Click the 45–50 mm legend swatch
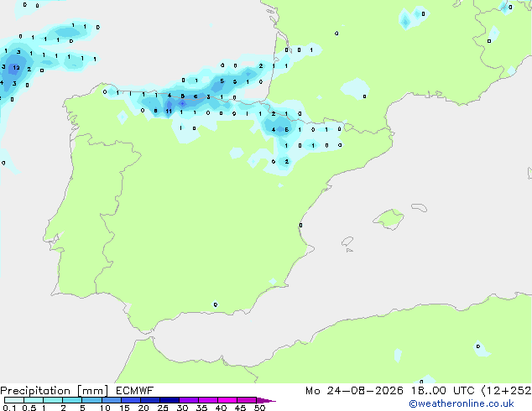Viewport: 532px width, 411px height. (x=247, y=400)
